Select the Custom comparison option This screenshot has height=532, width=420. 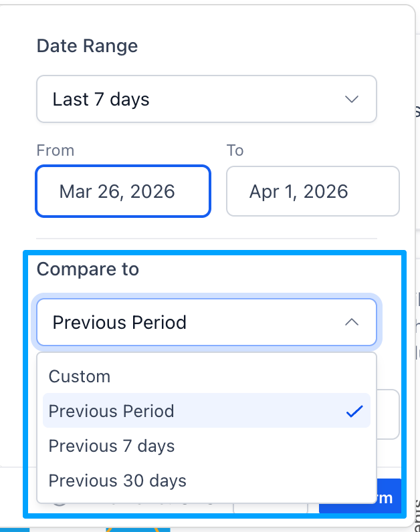[x=80, y=376]
